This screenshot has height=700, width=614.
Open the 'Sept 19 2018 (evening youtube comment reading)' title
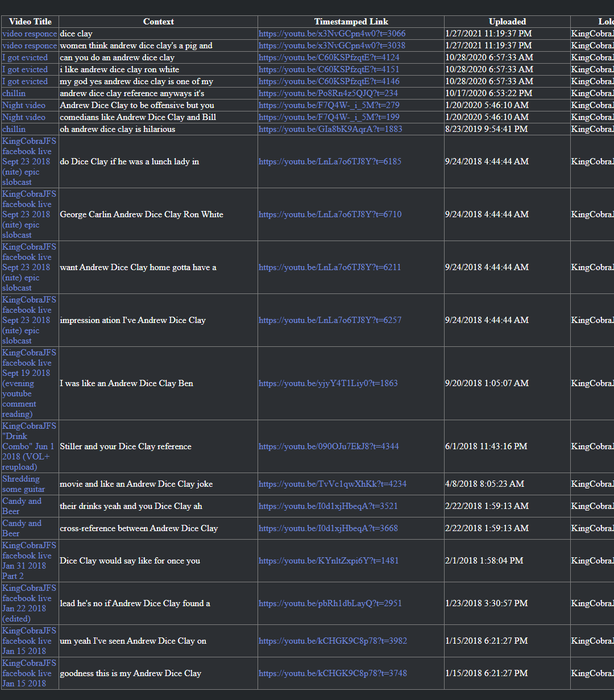pos(30,383)
